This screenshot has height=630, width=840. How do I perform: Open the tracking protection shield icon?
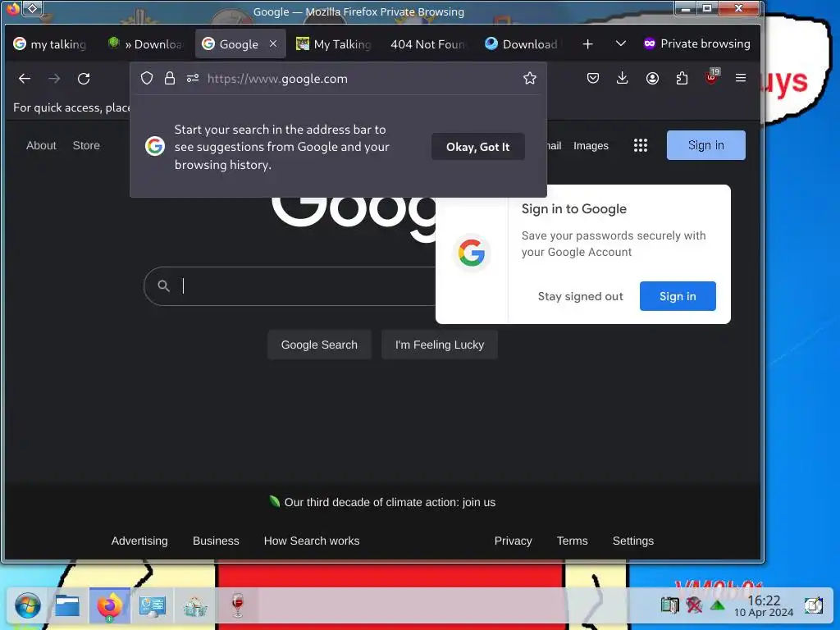[147, 78]
